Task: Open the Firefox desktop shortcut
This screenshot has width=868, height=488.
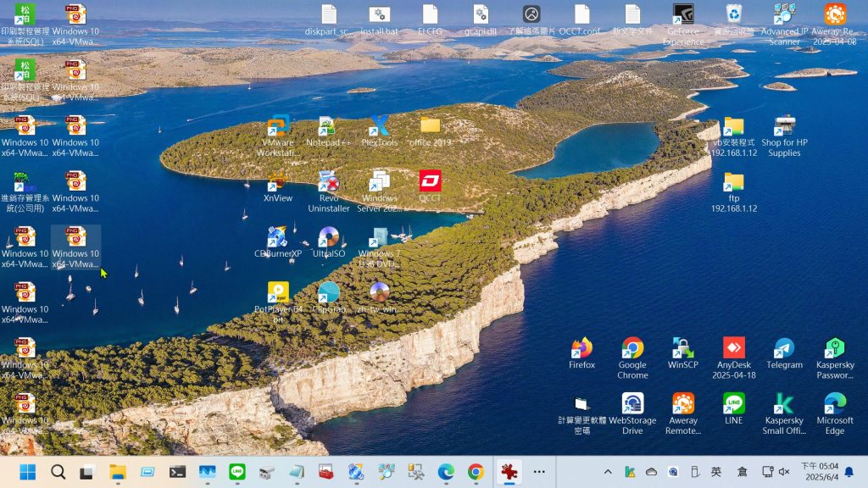Action: [581, 349]
